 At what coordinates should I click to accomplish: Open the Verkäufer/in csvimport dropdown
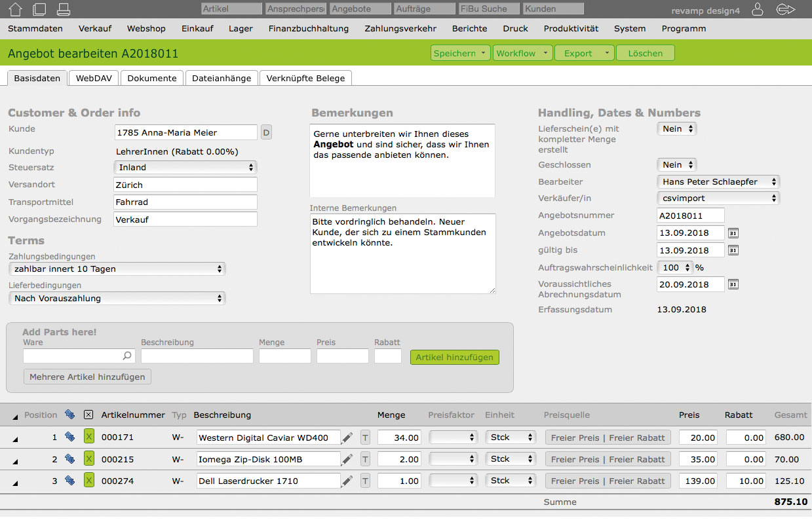(x=718, y=198)
